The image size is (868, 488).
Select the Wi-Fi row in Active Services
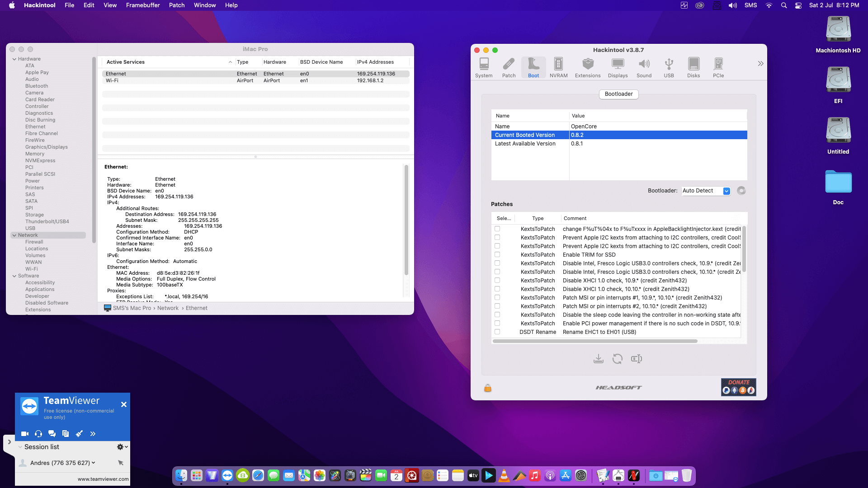coord(255,80)
